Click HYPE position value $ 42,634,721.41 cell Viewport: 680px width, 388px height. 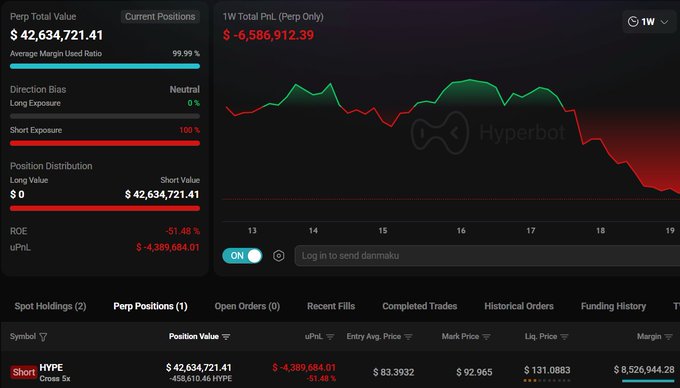(199, 368)
